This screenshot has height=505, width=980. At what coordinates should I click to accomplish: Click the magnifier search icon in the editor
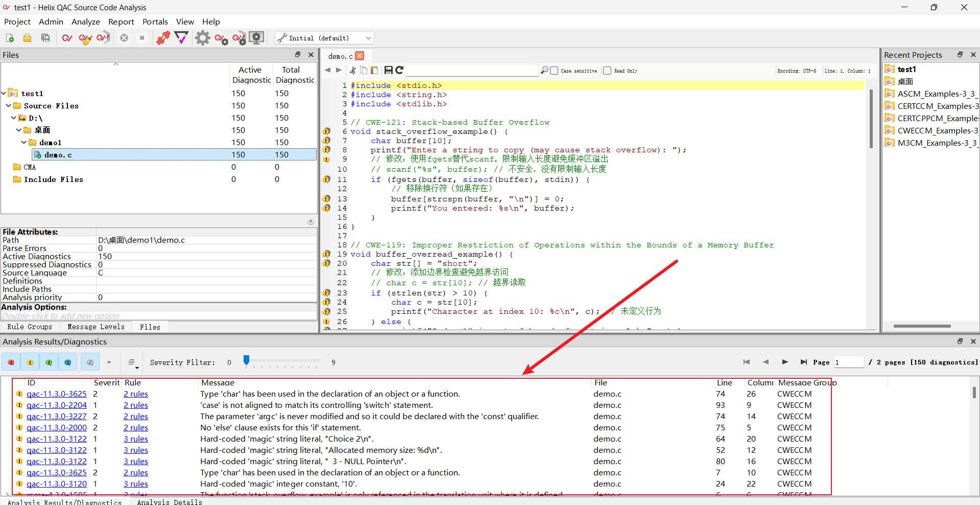pos(544,70)
